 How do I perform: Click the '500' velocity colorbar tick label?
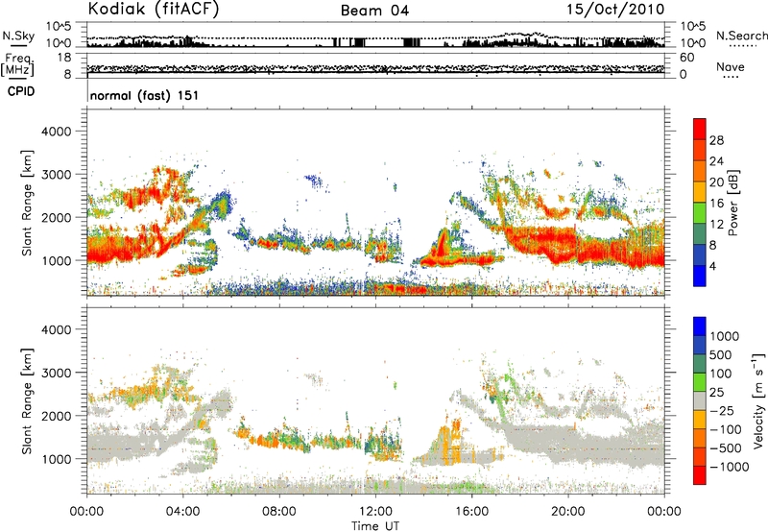(x=721, y=355)
